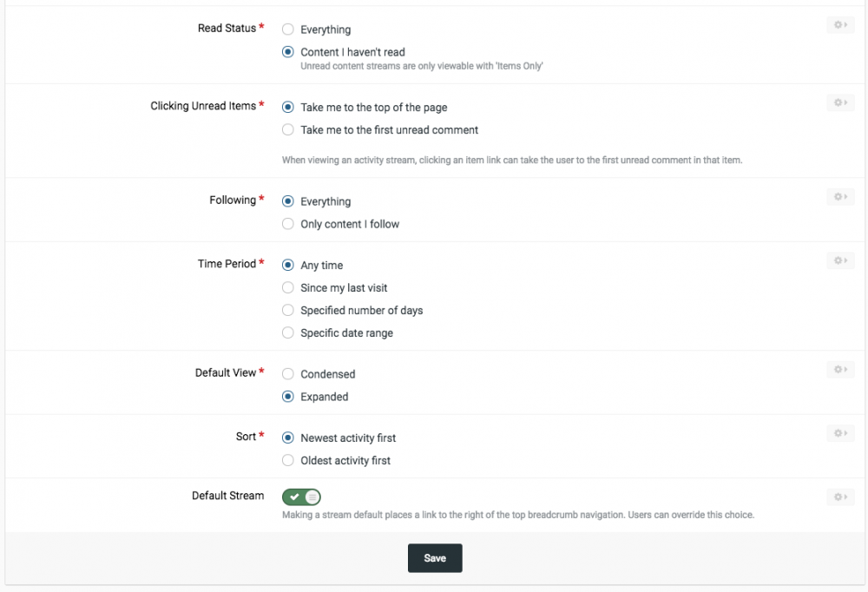Select 'Oldest activity first' sort order
Image resolution: width=868 pixels, height=592 pixels.
click(288, 461)
